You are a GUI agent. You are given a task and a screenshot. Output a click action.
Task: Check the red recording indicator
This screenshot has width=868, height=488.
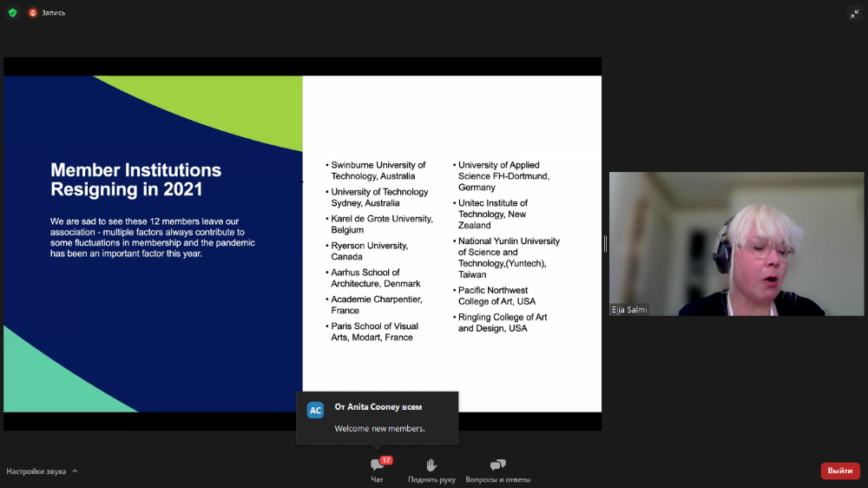click(x=33, y=13)
